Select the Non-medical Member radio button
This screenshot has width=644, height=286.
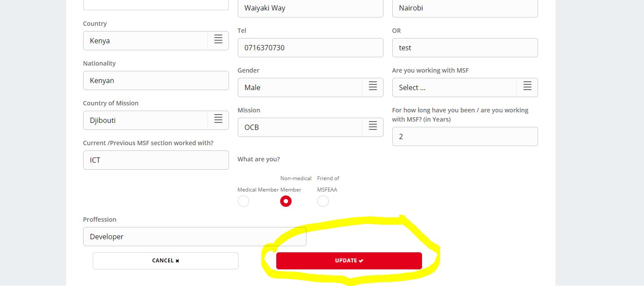286,201
